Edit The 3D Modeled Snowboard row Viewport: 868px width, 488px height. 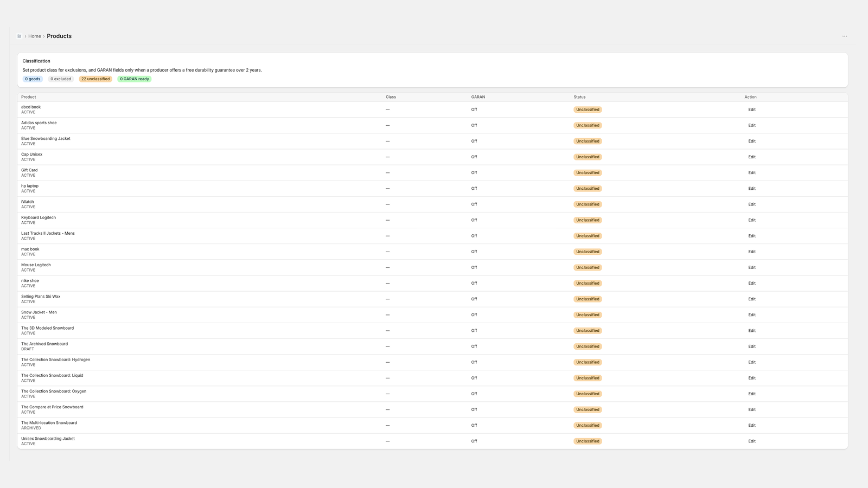pyautogui.click(x=752, y=331)
